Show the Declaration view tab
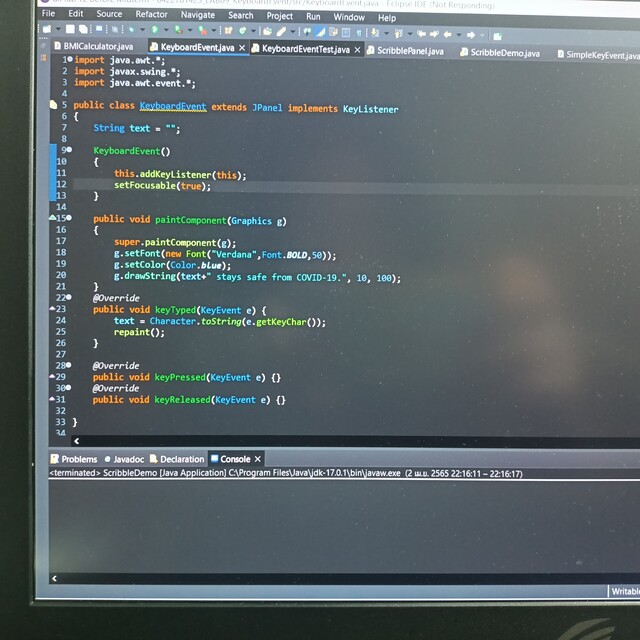The width and height of the screenshot is (640, 640). [x=182, y=459]
